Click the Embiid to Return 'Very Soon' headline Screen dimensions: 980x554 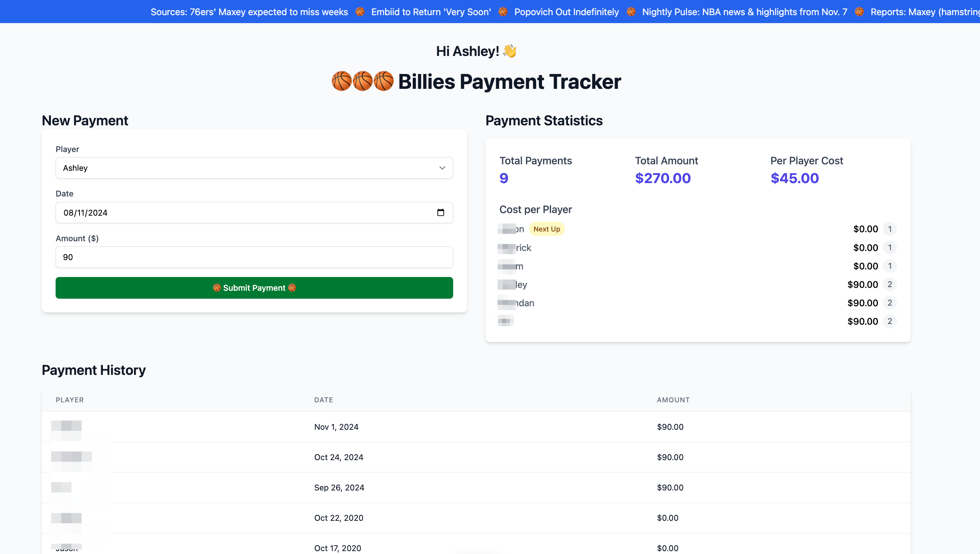click(431, 12)
